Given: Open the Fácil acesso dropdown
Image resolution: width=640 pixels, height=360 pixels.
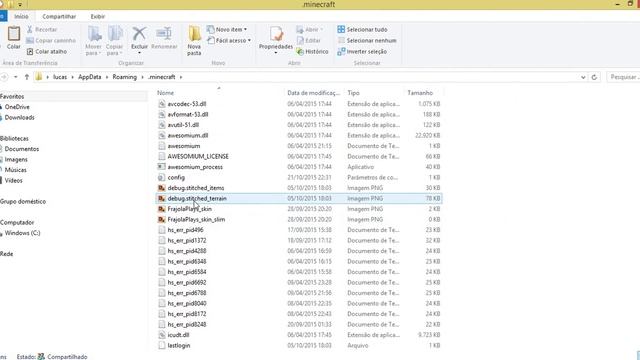Looking at the screenshot, I should point(229,40).
